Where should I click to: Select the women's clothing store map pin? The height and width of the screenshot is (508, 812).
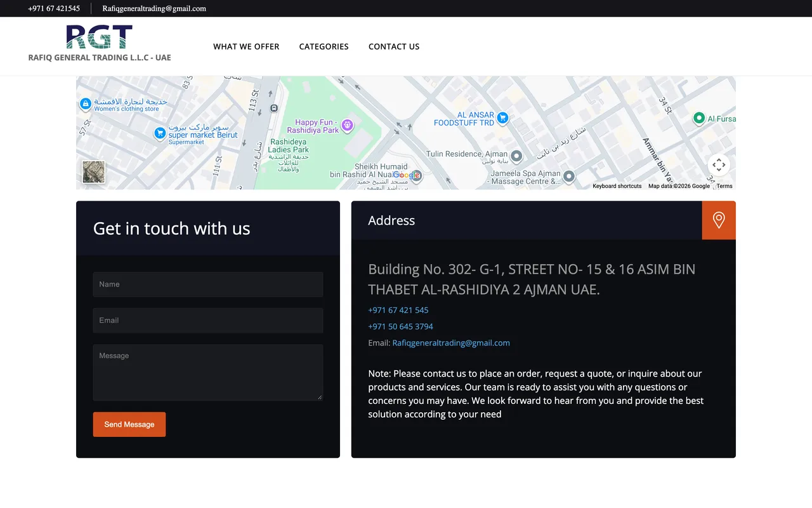click(x=86, y=104)
